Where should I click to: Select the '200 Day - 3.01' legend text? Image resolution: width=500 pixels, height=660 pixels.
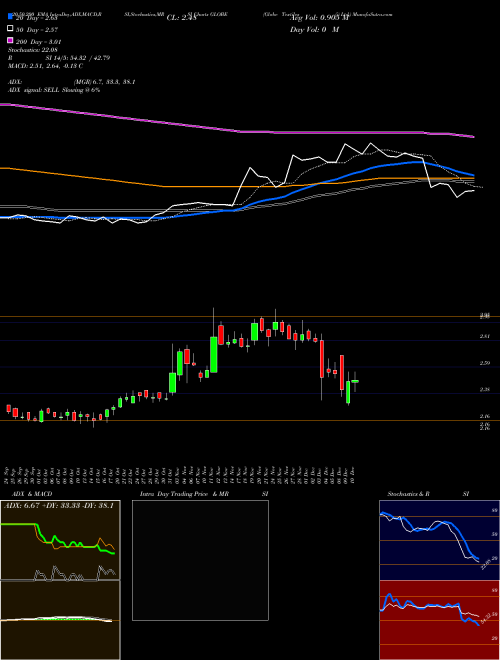click(39, 42)
